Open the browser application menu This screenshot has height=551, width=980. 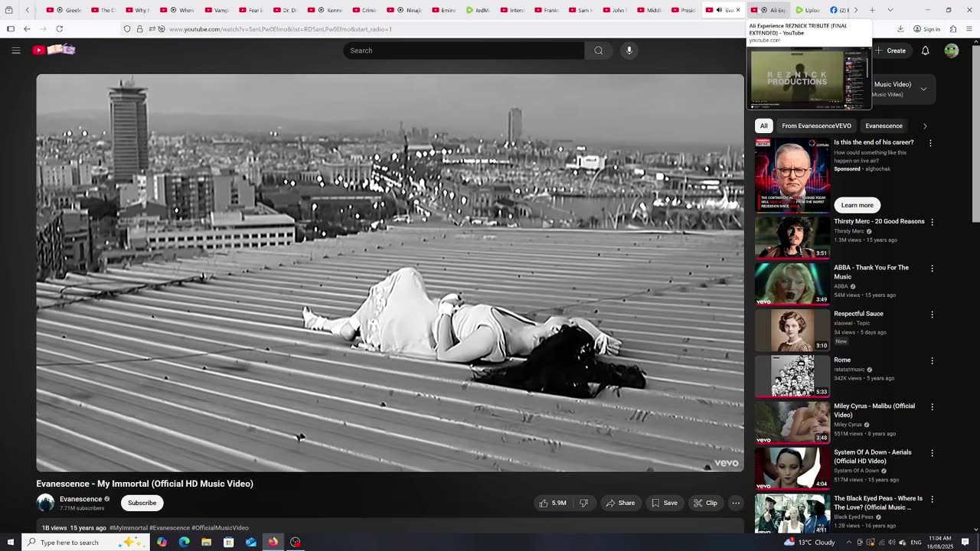coord(969,29)
